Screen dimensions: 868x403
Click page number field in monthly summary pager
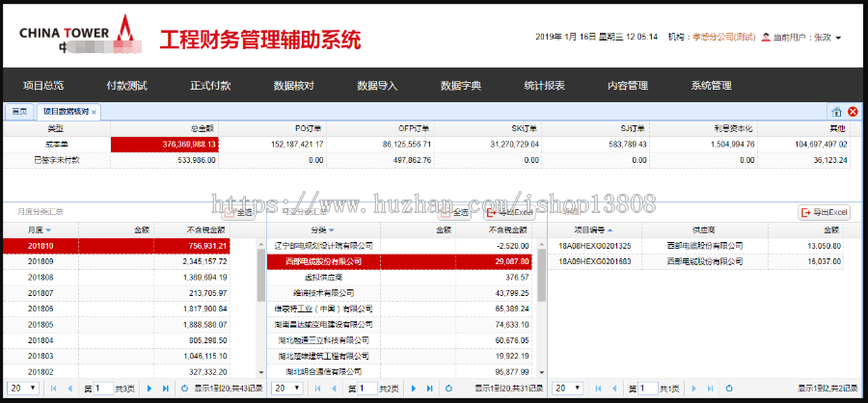103,389
